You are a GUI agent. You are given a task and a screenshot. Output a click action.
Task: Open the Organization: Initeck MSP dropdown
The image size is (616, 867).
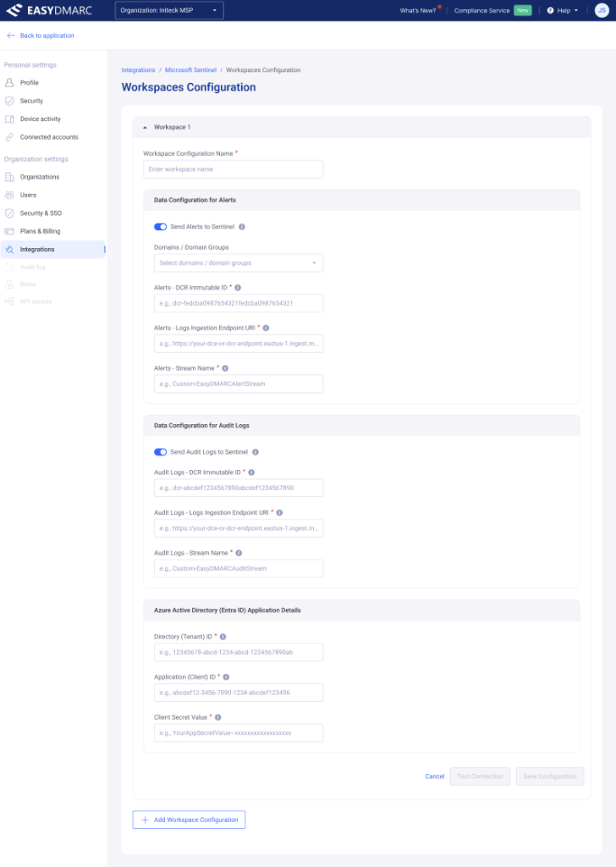169,10
